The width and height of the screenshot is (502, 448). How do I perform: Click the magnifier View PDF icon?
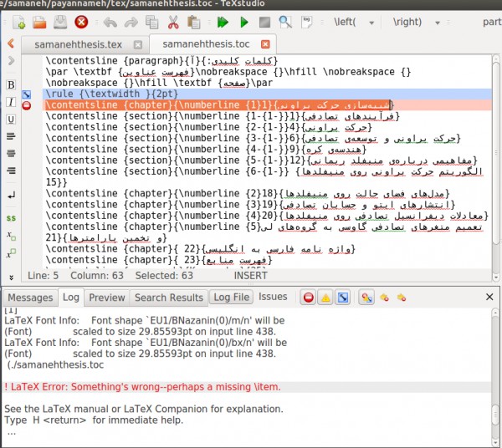pos(285,22)
